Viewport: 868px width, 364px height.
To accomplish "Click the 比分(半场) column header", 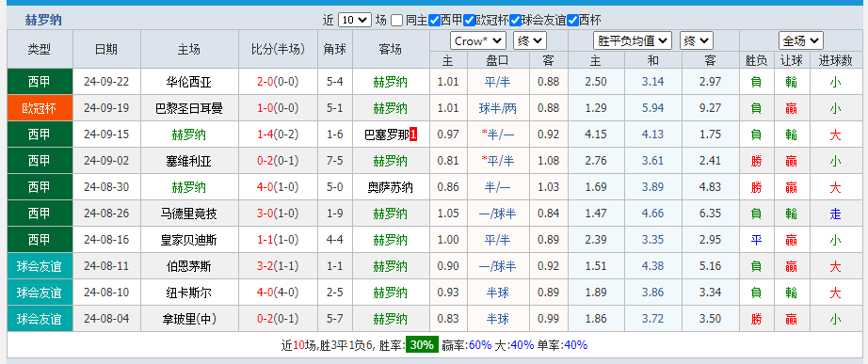I will [278, 49].
